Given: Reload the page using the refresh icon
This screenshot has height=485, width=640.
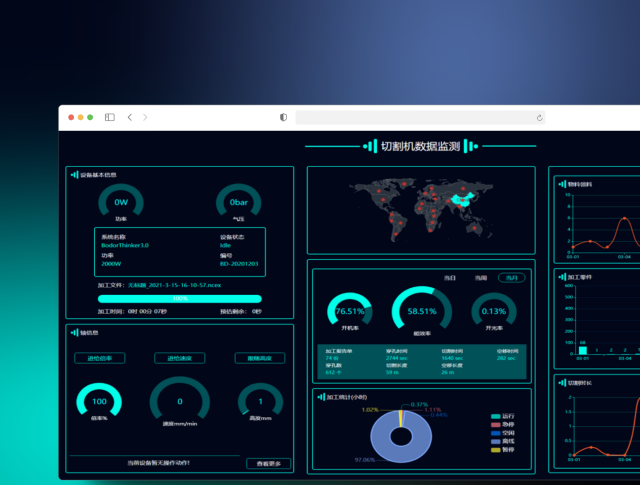Looking at the screenshot, I should 539,118.
